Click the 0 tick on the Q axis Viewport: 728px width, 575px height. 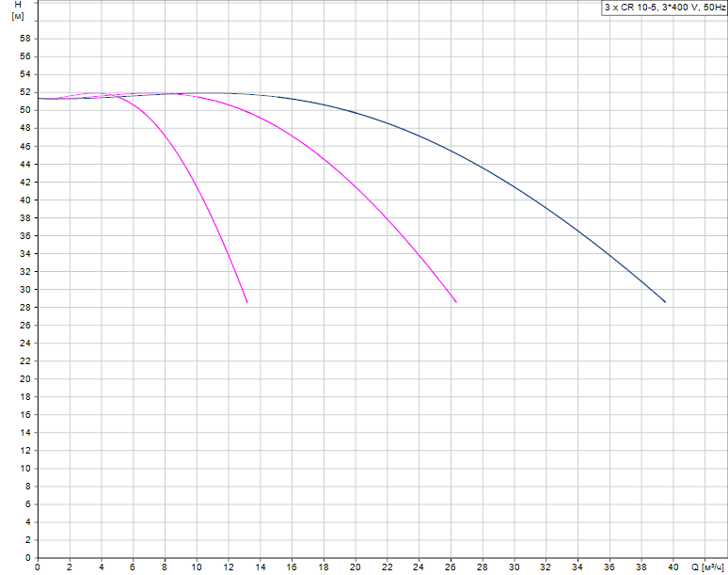(x=38, y=567)
